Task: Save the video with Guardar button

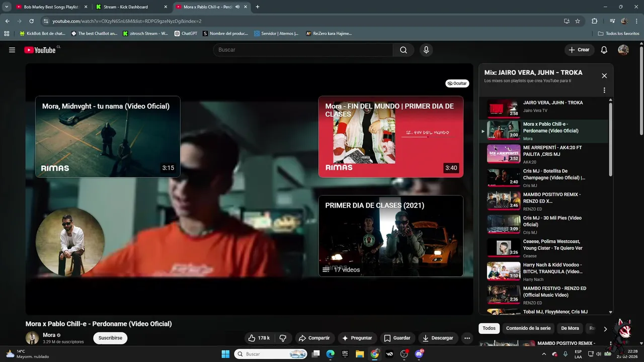Action: click(397, 338)
